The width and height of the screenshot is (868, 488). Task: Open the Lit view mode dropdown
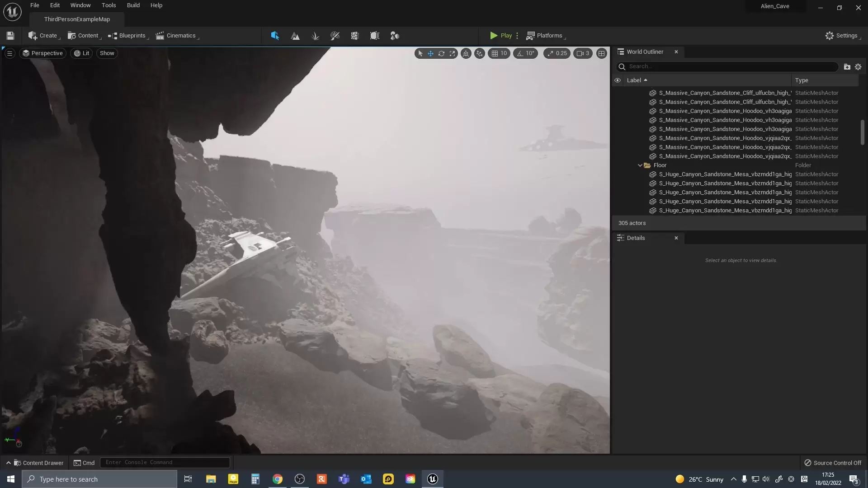[82, 53]
